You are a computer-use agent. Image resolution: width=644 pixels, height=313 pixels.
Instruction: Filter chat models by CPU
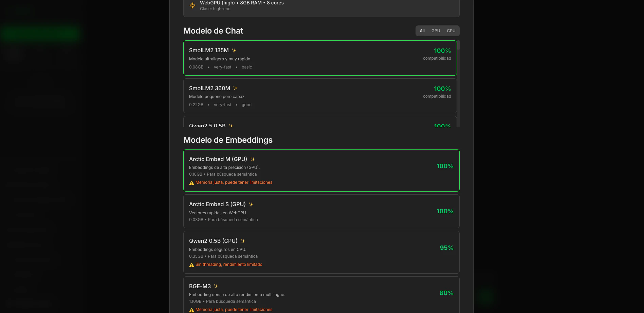click(x=451, y=31)
